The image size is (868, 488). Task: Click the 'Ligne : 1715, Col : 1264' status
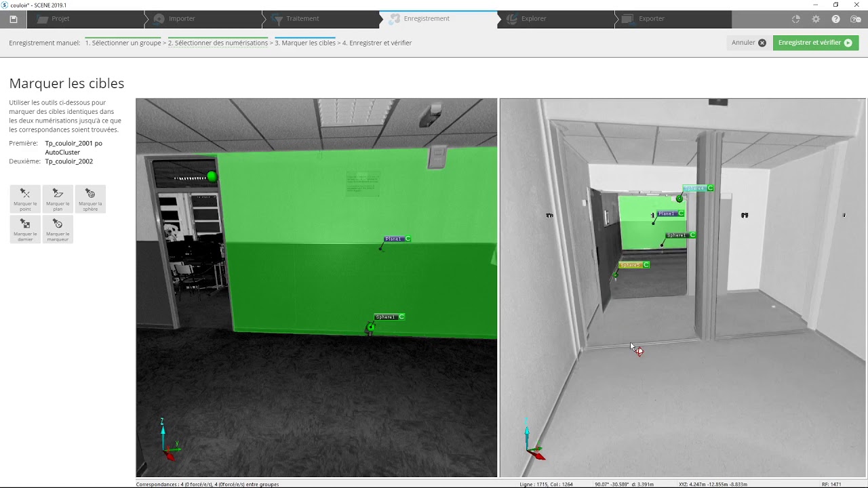pyautogui.click(x=547, y=484)
